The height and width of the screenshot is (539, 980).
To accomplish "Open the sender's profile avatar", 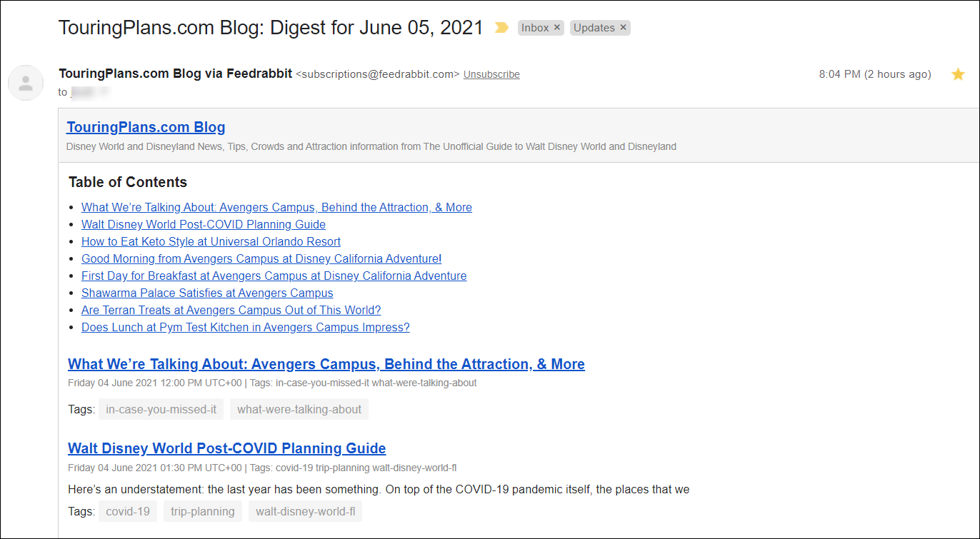I will (x=26, y=82).
